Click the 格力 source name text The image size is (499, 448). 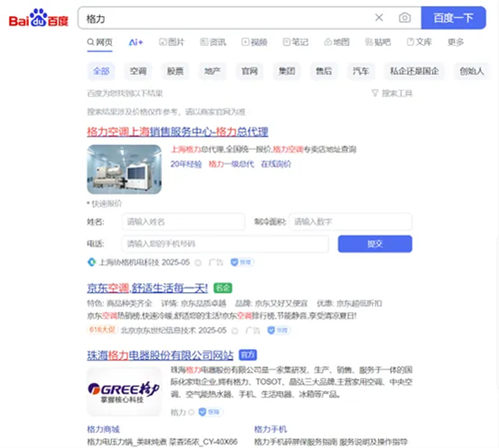pyautogui.click(x=178, y=412)
